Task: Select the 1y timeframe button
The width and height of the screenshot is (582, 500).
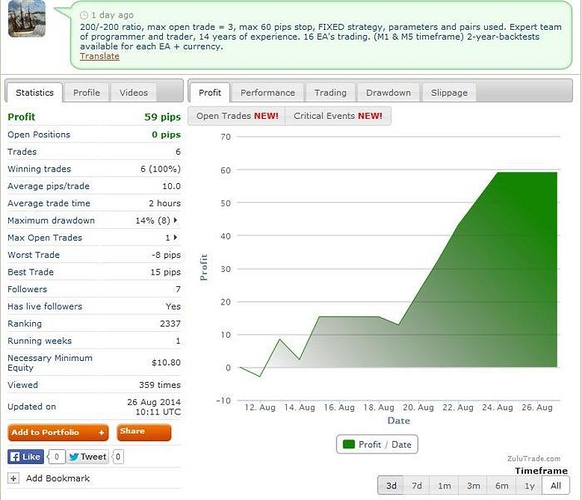Action: click(530, 486)
